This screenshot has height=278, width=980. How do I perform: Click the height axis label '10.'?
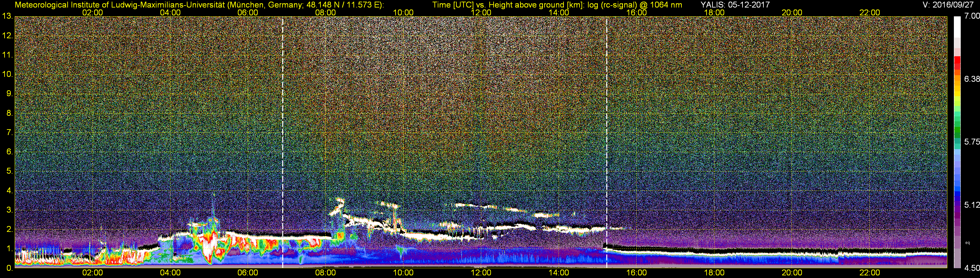[x=7, y=74]
